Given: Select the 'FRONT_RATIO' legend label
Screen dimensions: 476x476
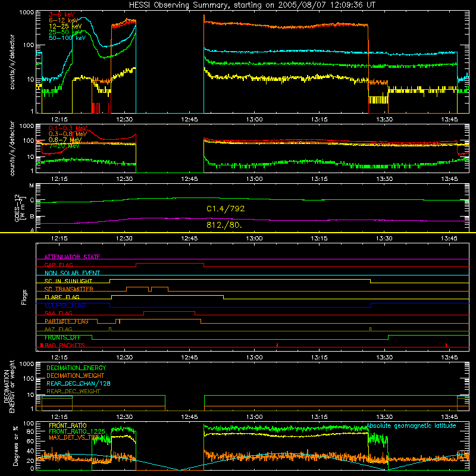Looking at the screenshot, I should pyautogui.click(x=68, y=425).
